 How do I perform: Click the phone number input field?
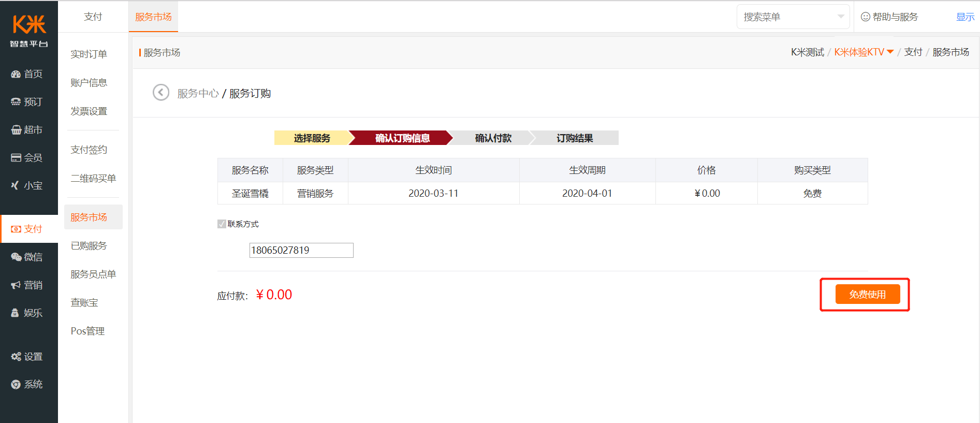pyautogui.click(x=301, y=250)
